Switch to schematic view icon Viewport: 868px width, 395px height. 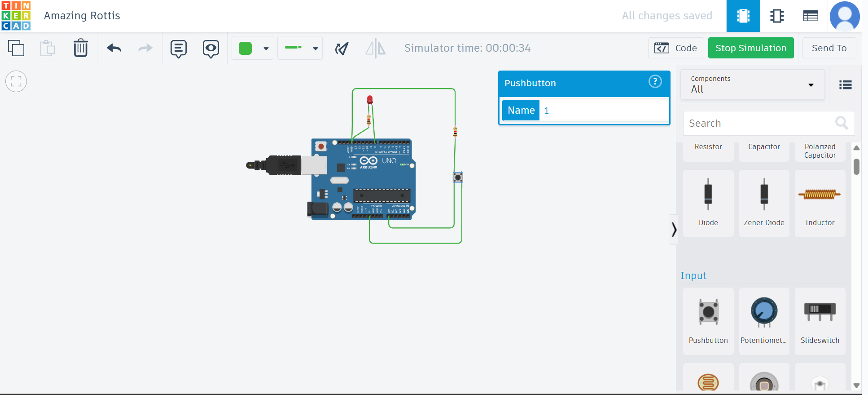pyautogui.click(x=777, y=16)
